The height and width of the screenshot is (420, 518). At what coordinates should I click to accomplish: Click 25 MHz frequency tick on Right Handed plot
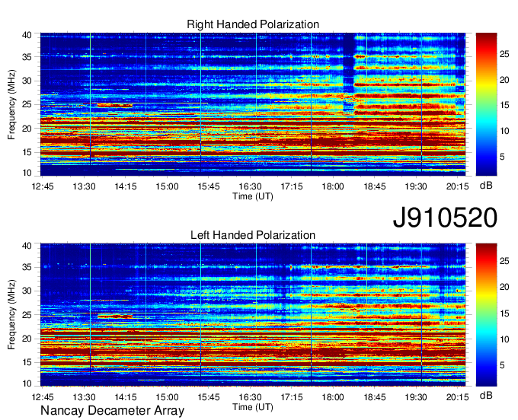pos(27,104)
